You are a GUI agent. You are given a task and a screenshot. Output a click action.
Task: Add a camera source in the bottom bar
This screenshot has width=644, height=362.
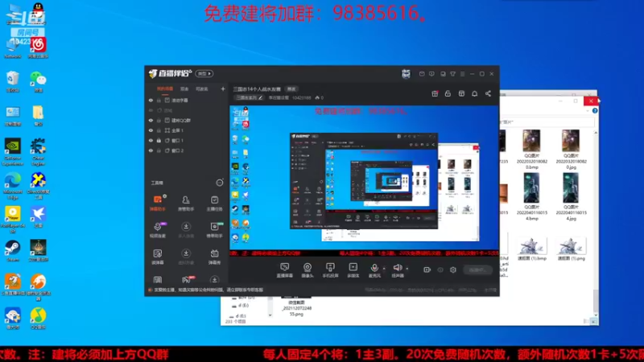(x=308, y=270)
